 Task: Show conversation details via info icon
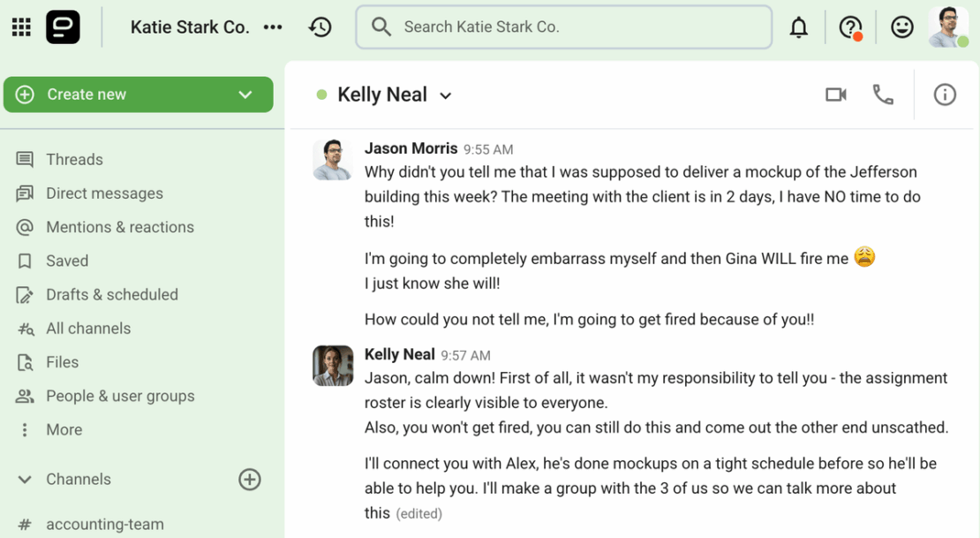click(x=944, y=95)
